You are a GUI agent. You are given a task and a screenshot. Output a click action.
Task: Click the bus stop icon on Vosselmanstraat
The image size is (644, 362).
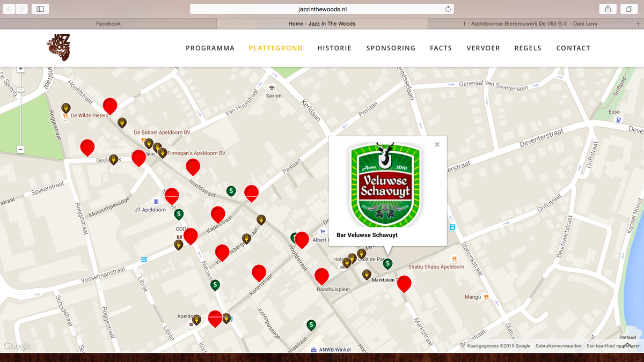[x=144, y=260]
